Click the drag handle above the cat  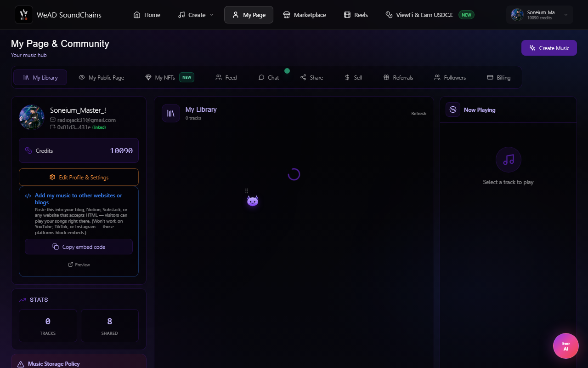pos(247,190)
